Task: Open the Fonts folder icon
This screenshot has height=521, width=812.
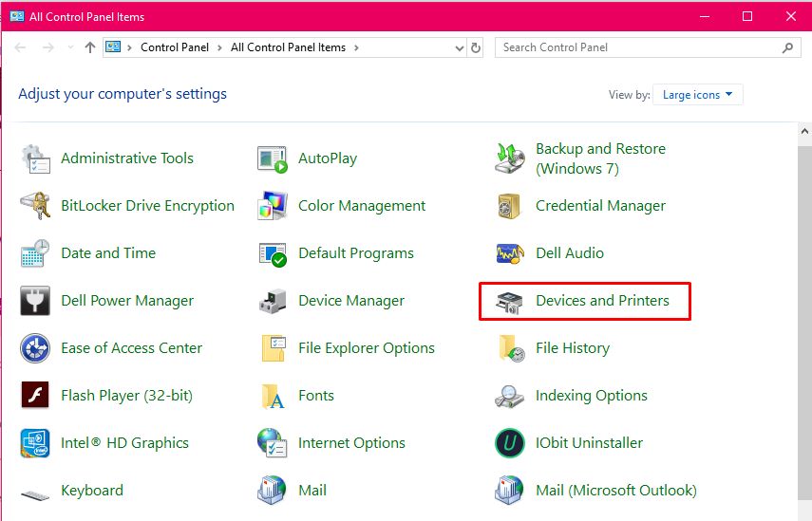Action: pos(273,397)
